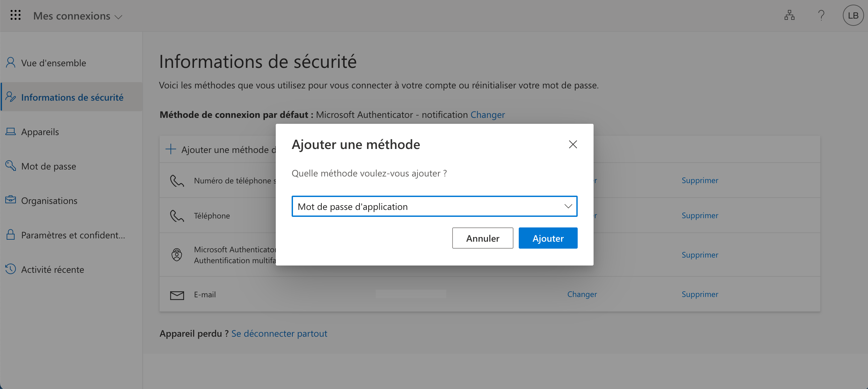Select Organisations in the sidebar
Screen dimensions: 868x389
[x=49, y=201]
